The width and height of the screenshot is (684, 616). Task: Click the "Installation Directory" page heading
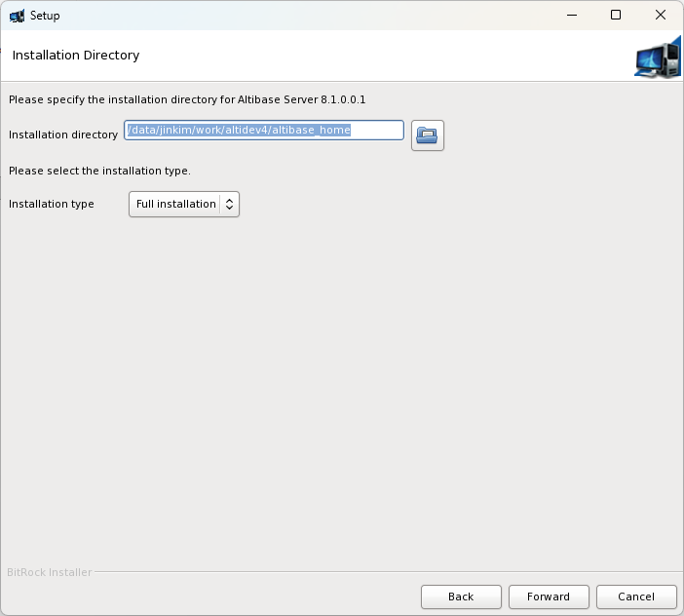click(76, 56)
